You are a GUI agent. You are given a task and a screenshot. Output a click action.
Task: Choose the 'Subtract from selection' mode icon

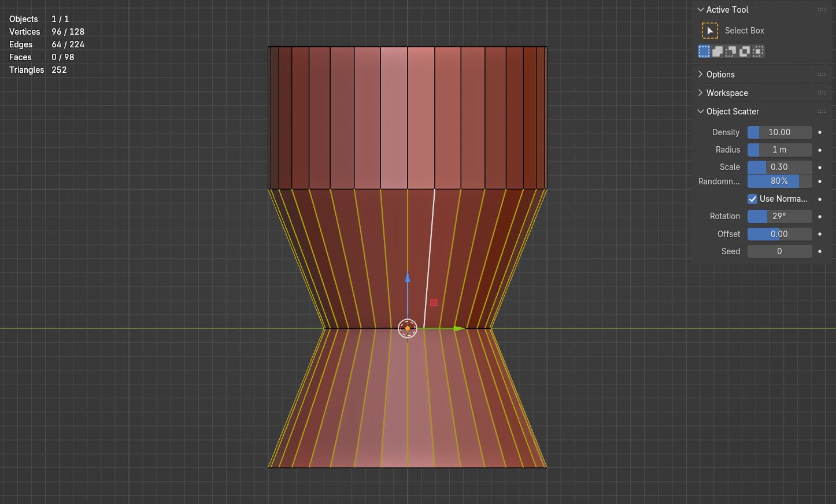(731, 51)
